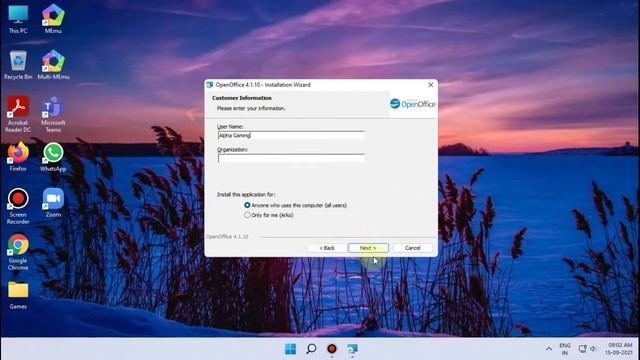Viewport: 640px width, 360px height.
Task: Continue with the Next button
Action: 368,248
